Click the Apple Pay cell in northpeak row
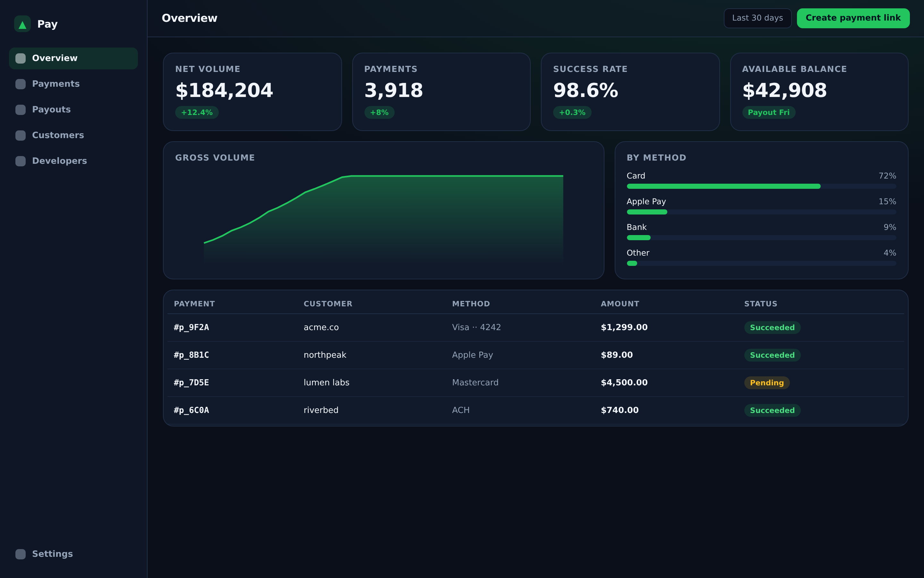This screenshot has width=924, height=578. pyautogui.click(x=472, y=355)
